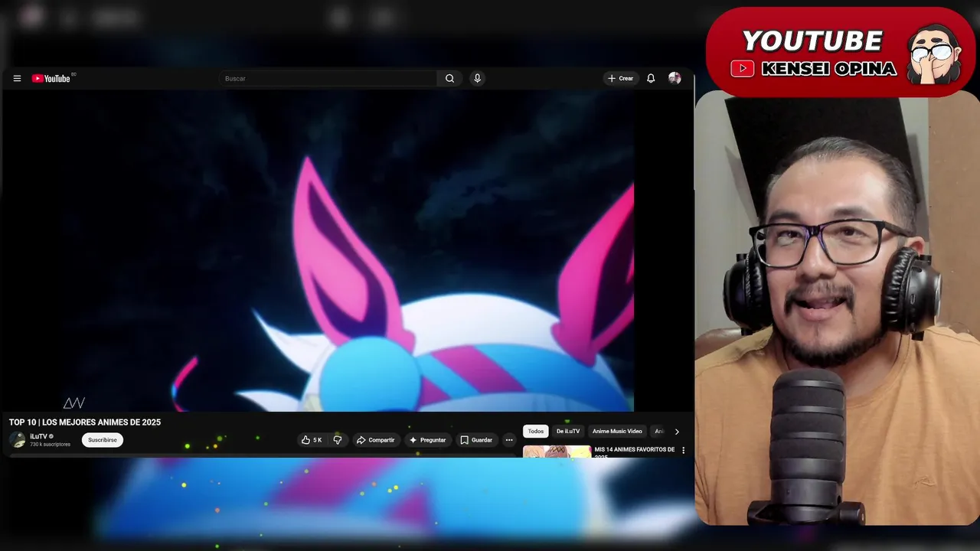The width and height of the screenshot is (980, 551).
Task: Open the YouTube hamburger guide menu
Action: (17, 78)
